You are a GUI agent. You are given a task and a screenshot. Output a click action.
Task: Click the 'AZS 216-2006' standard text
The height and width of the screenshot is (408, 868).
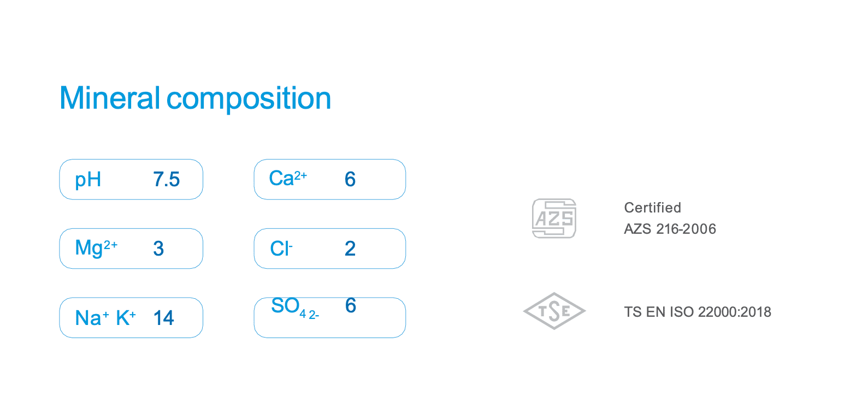pyautogui.click(x=670, y=229)
